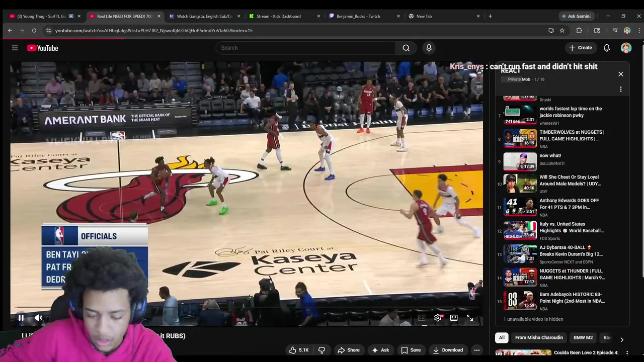Image resolution: width=644 pixels, height=362 pixels.
Task: Pause the video with the pause button
Action: (x=21, y=318)
